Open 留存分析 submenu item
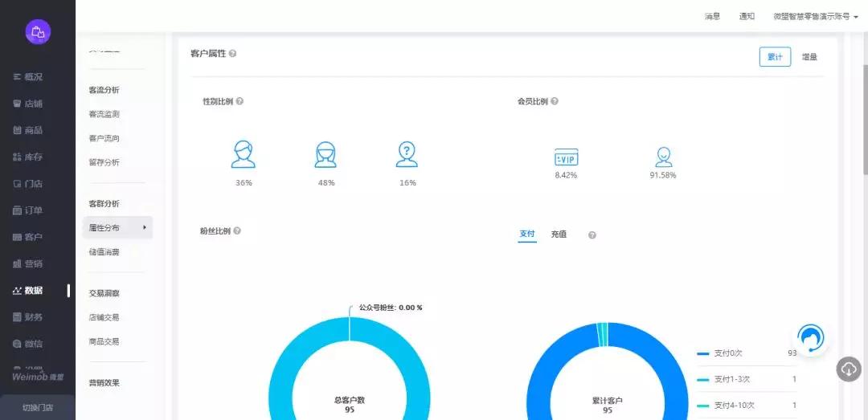 click(x=104, y=162)
